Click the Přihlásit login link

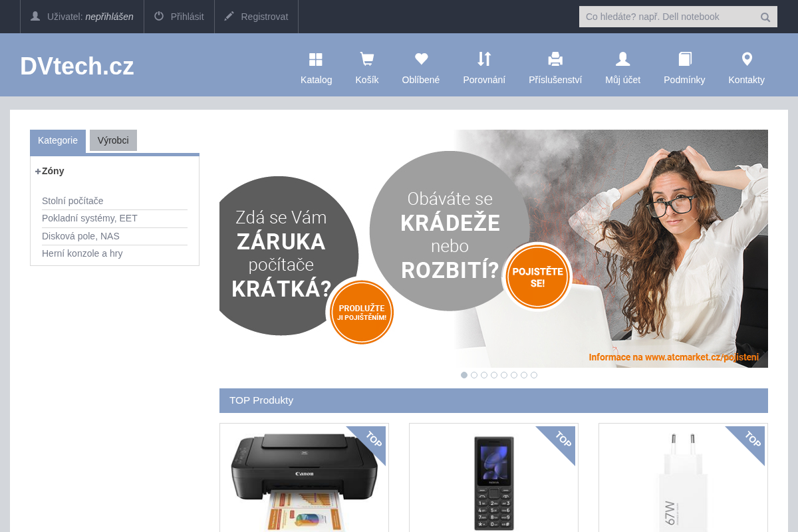point(187,17)
